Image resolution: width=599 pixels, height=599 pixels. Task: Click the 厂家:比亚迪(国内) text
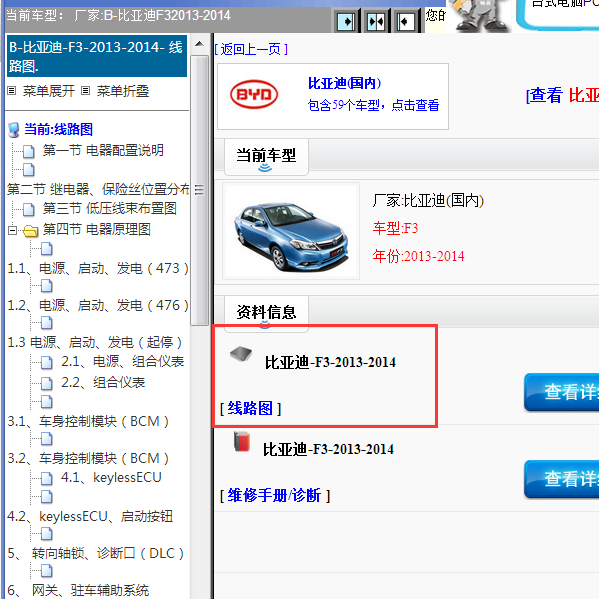(x=428, y=201)
